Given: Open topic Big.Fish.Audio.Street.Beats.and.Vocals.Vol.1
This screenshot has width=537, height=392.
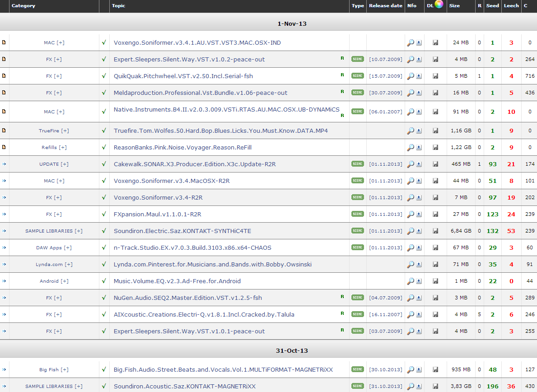Looking at the screenshot, I should coord(223,370).
